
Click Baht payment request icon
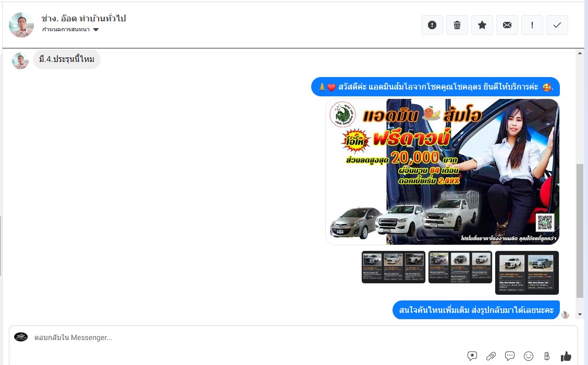click(x=547, y=356)
